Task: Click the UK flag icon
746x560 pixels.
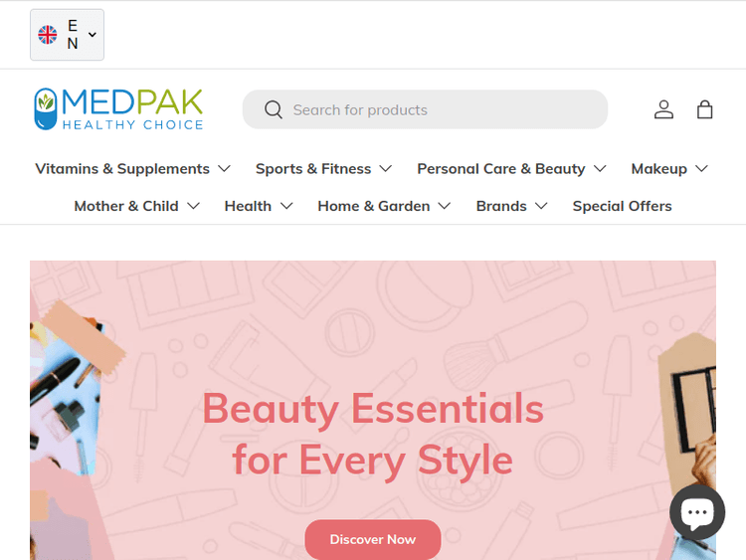Action: [48, 35]
